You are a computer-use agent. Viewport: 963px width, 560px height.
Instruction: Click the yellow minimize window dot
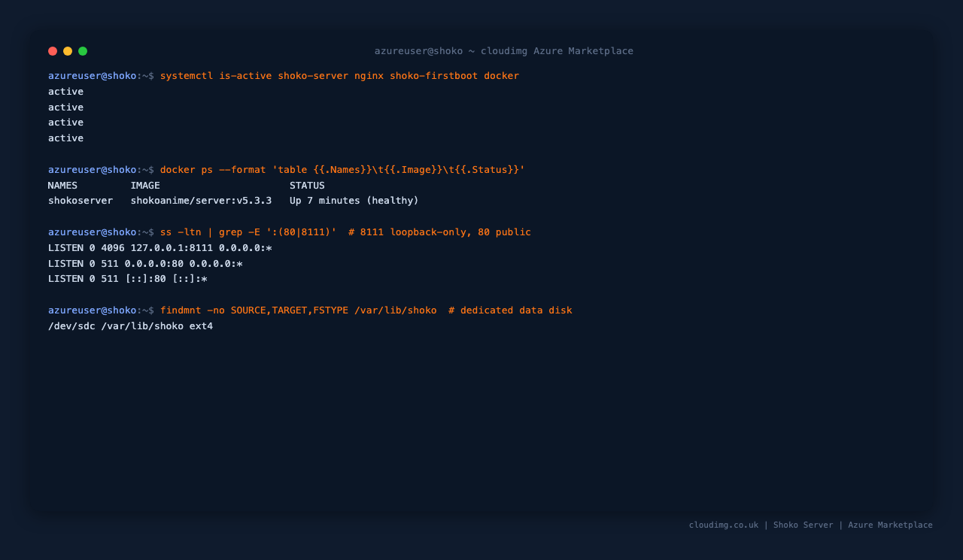(68, 51)
